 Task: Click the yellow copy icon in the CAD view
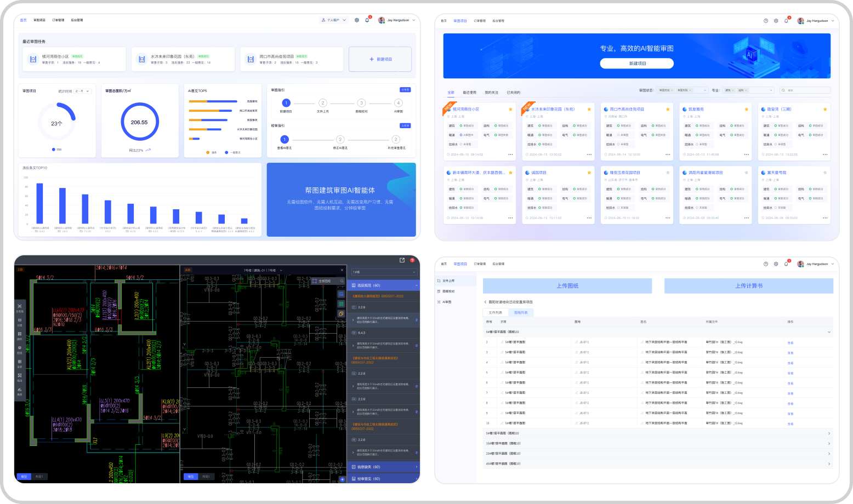tap(341, 314)
